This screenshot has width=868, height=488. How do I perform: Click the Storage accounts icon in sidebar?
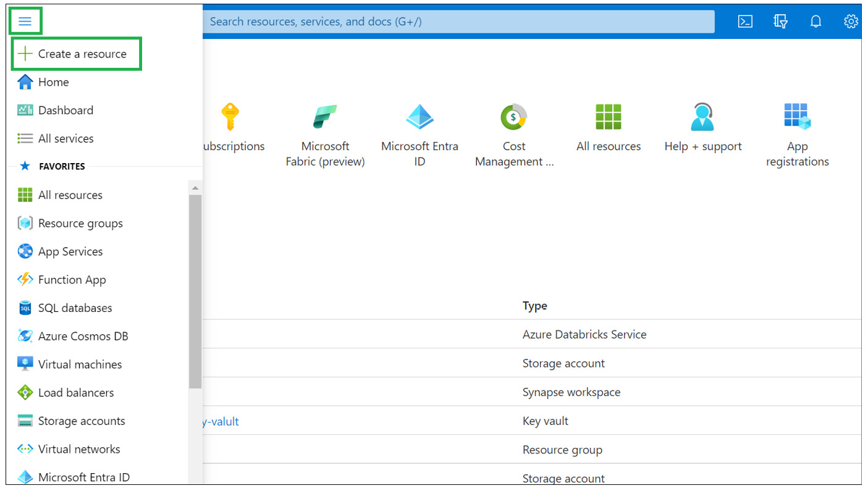tap(25, 421)
